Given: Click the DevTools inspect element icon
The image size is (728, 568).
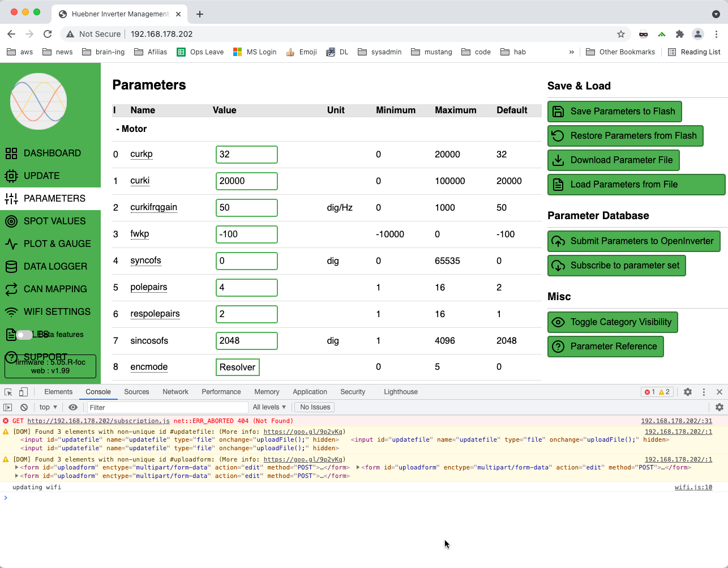Looking at the screenshot, I should [8, 392].
